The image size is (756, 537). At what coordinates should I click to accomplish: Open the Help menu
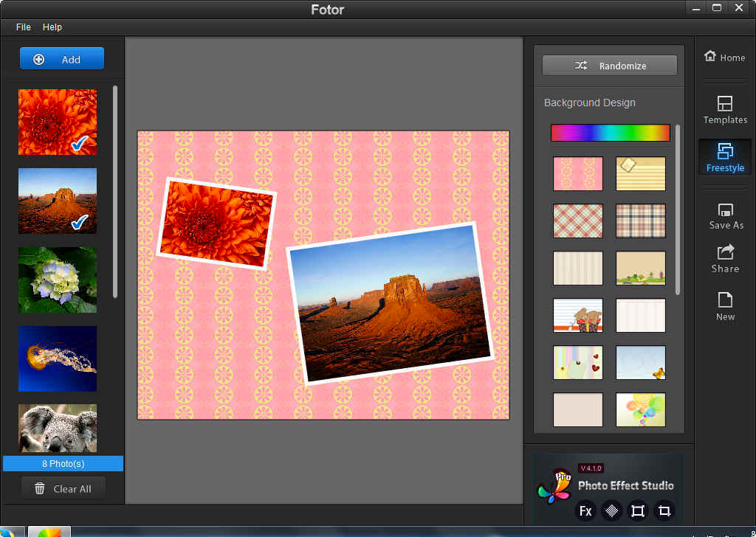coord(52,27)
